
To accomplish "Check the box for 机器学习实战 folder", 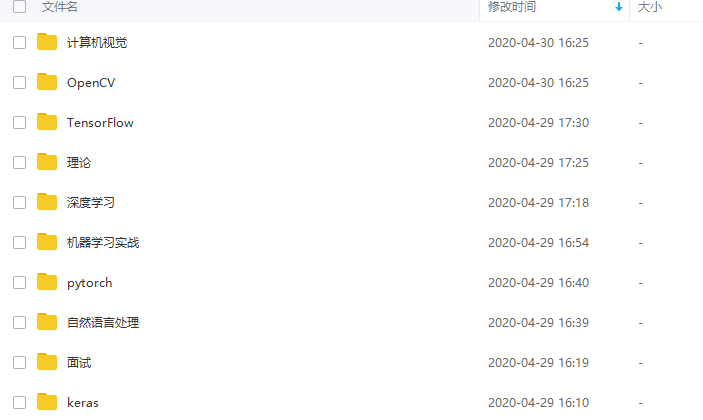I will (x=19, y=242).
